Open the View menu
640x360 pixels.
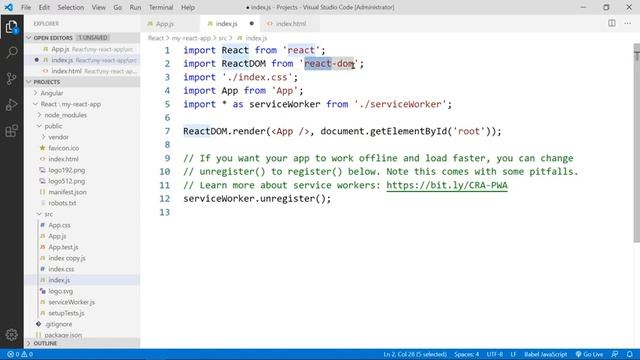[98, 7]
